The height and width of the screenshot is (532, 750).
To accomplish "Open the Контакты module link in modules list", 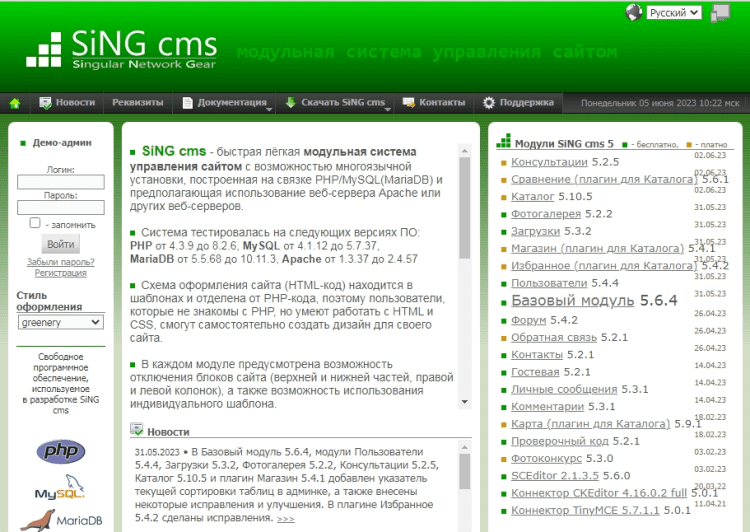I will (537, 355).
